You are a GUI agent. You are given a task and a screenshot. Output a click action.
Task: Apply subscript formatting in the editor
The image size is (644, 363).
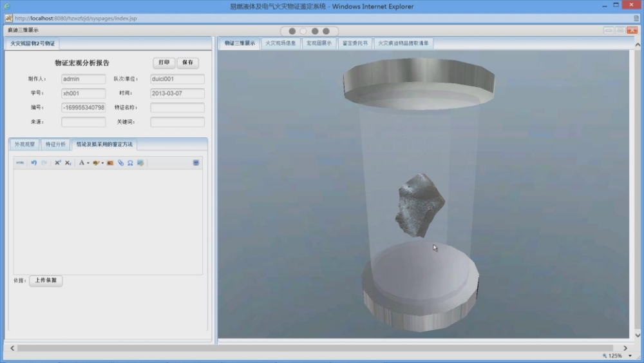coord(68,163)
